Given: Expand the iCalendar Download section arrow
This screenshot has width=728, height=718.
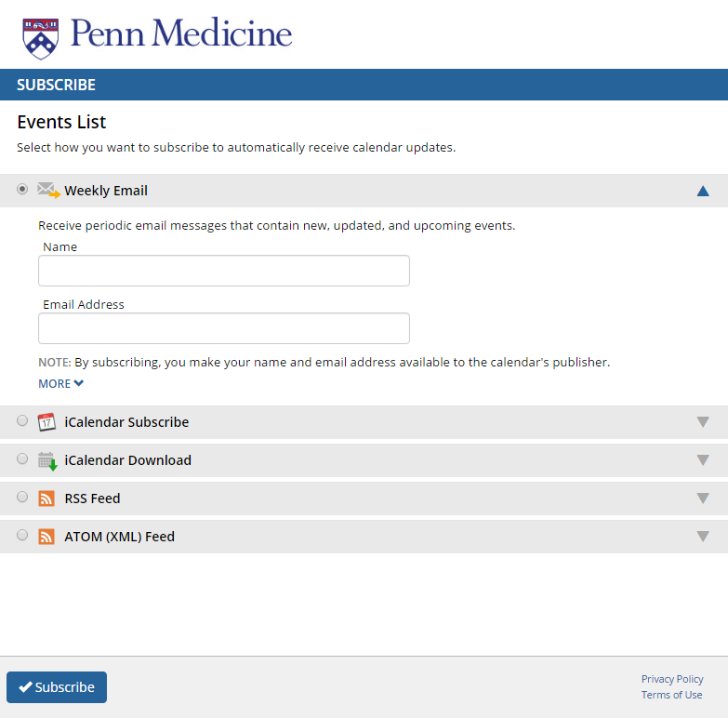Looking at the screenshot, I should (703, 459).
